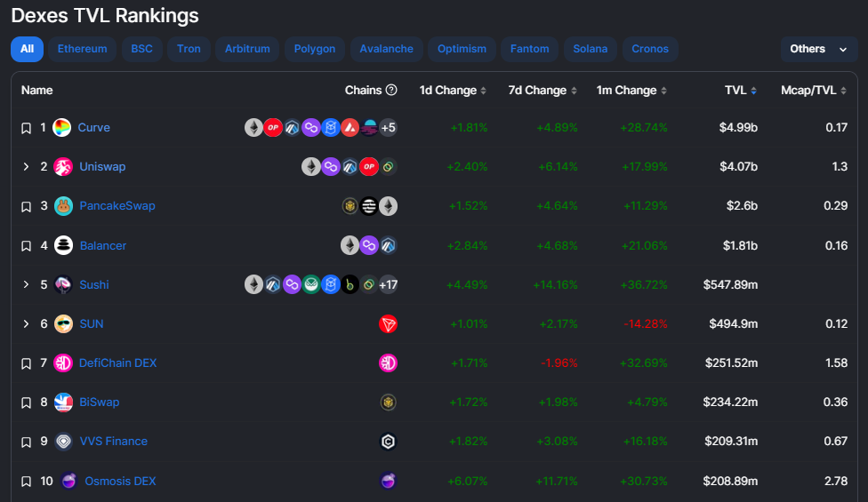
Task: Filter by Fantom chain
Action: coord(530,49)
